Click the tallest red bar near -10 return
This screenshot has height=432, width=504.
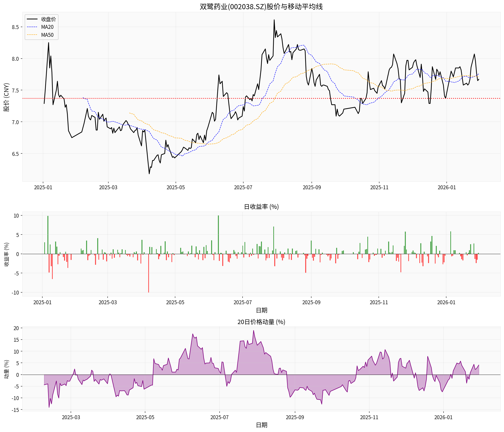pos(149,273)
